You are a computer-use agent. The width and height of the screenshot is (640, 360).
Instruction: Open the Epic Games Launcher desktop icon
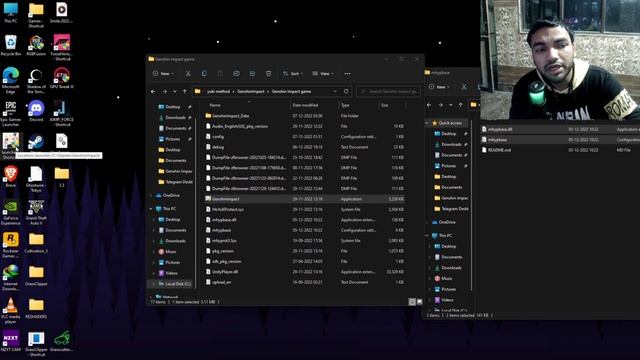(x=11, y=113)
